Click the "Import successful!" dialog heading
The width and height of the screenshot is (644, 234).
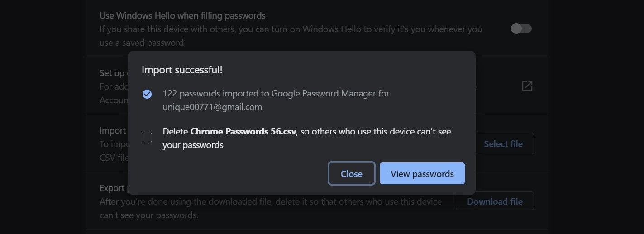tap(182, 70)
